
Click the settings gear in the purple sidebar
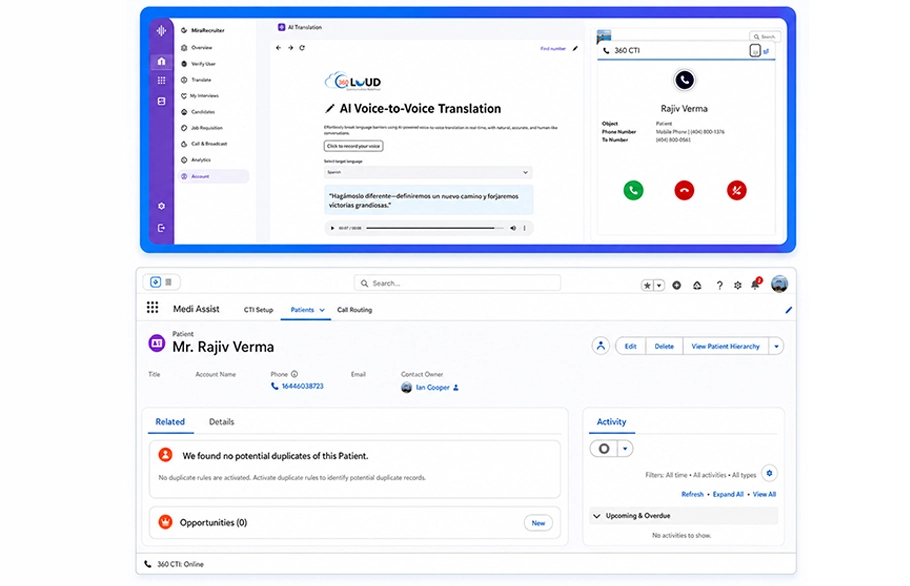tap(161, 206)
